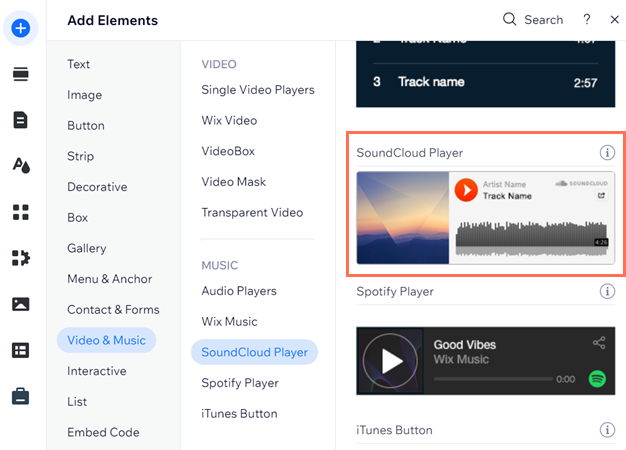Open the CMS table icon in sidebar
Image resolution: width=626 pixels, height=450 pixels.
click(21, 351)
